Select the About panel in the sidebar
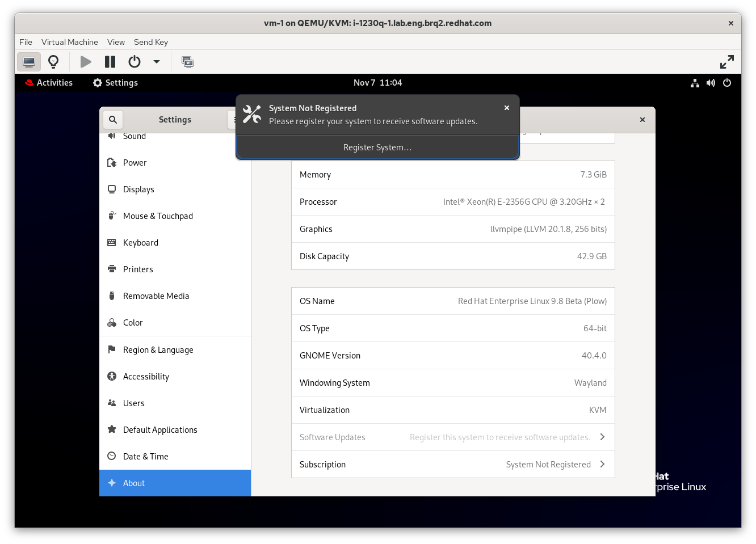756x544 pixels. pos(175,483)
